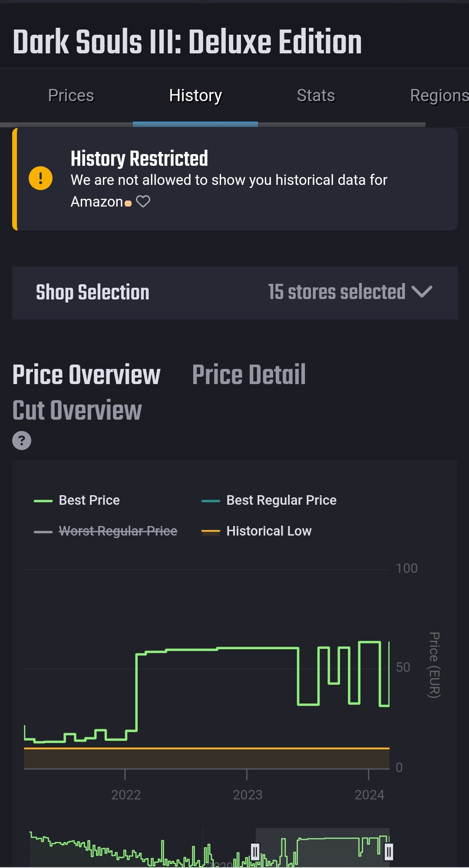
Task: Click the heart icon next to Amazon
Action: click(x=143, y=201)
